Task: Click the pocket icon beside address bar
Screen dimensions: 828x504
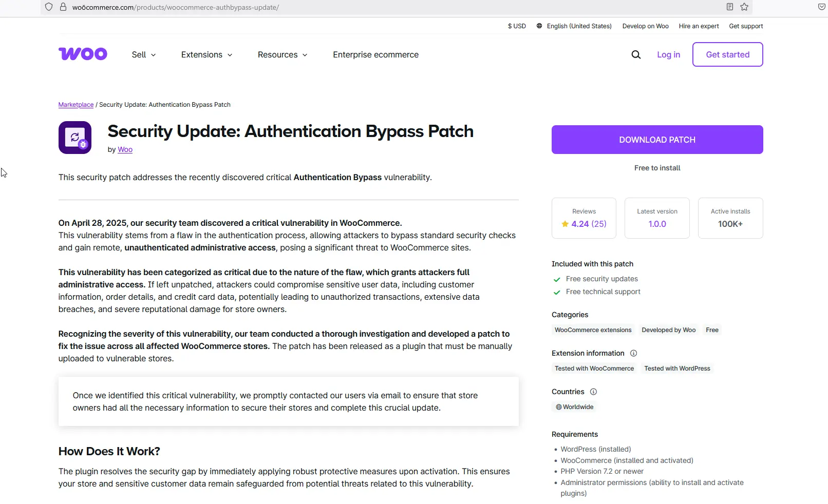Action: (821, 7)
